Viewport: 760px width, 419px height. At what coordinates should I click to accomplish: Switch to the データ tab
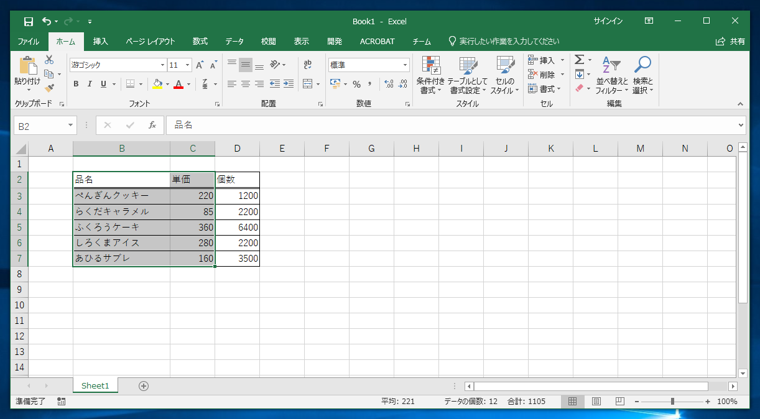point(235,42)
